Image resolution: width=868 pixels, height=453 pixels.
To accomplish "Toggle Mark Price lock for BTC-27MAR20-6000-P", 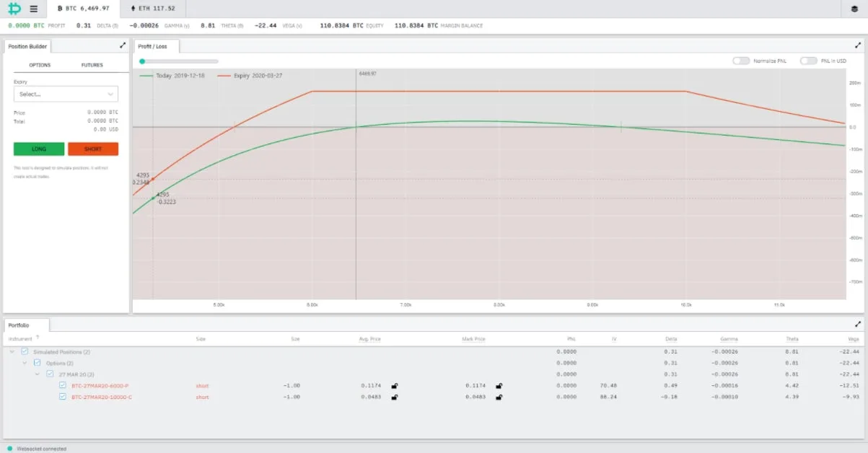I will (499, 386).
